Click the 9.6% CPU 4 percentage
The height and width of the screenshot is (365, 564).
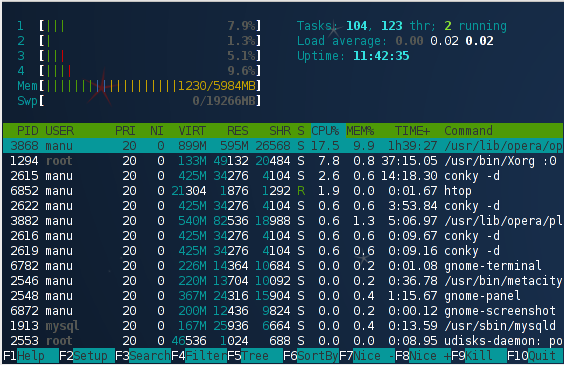coord(241,71)
